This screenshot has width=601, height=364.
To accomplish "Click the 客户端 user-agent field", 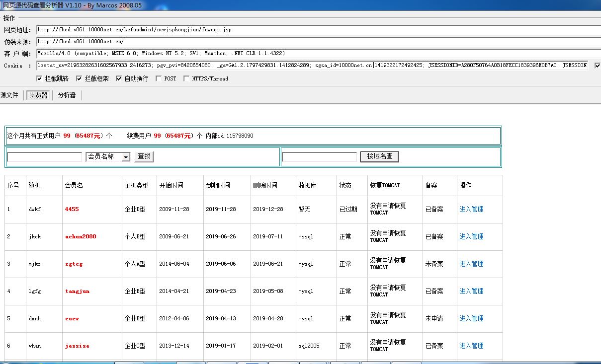I will (319, 53).
